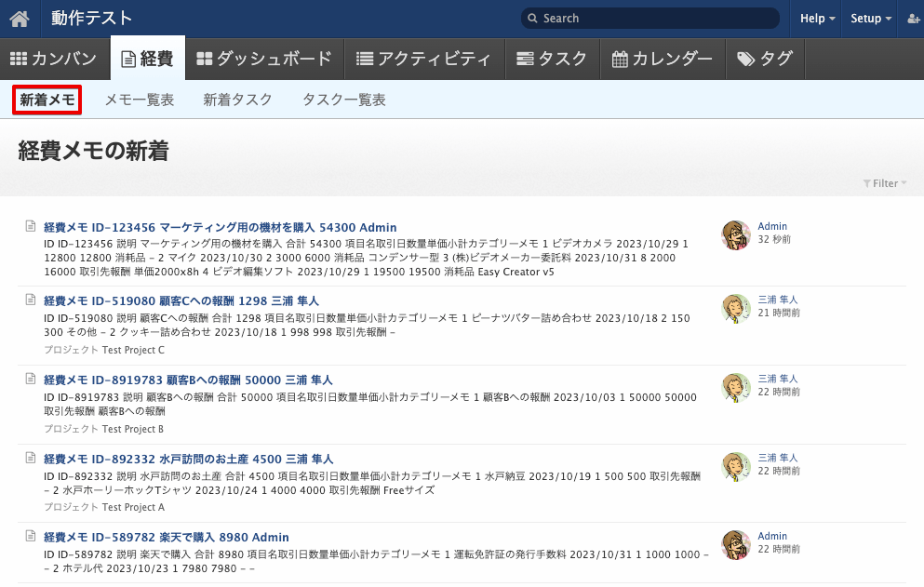Click the Filter funnel icon
The height and width of the screenshot is (587, 924).
[867, 184]
